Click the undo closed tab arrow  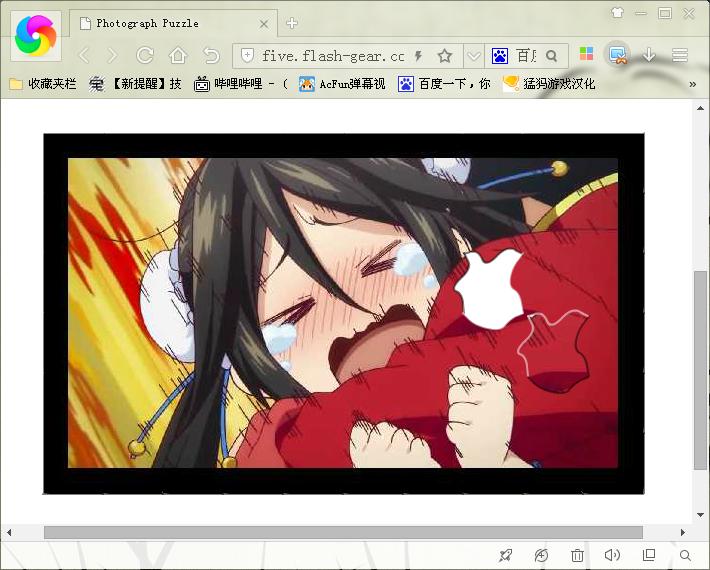click(x=211, y=55)
